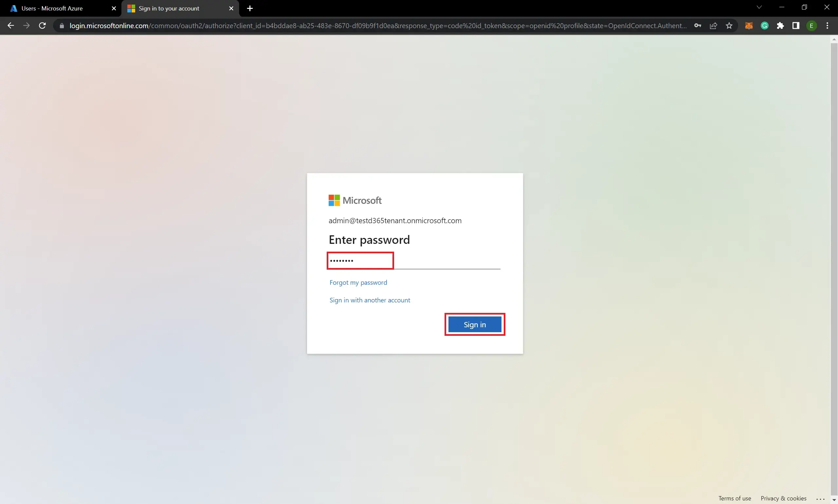Click the scrollbar down arrow
The width and height of the screenshot is (838, 504).
(x=834, y=500)
